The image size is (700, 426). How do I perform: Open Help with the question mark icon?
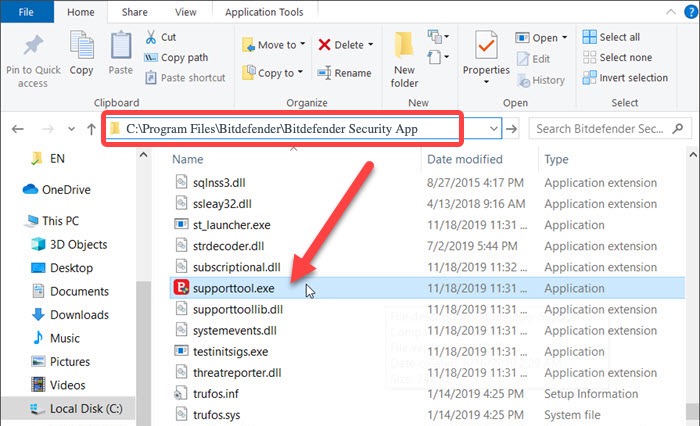click(691, 12)
